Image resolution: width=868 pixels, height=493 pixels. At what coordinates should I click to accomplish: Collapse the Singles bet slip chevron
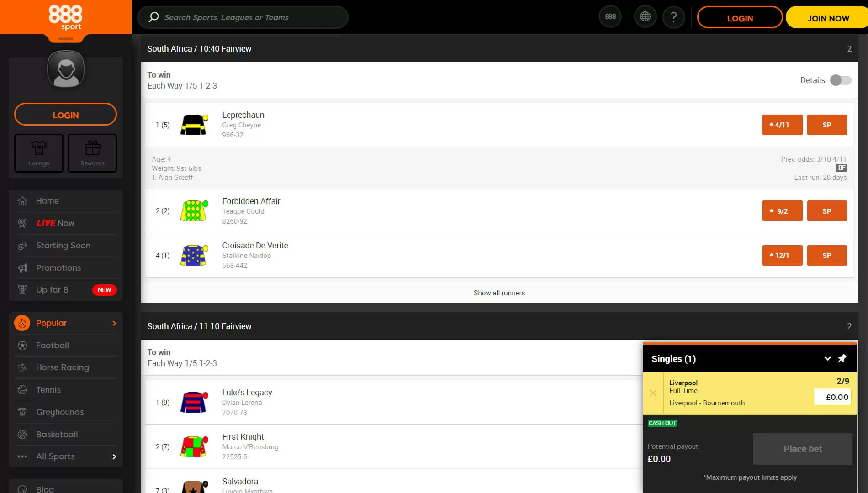[827, 358]
